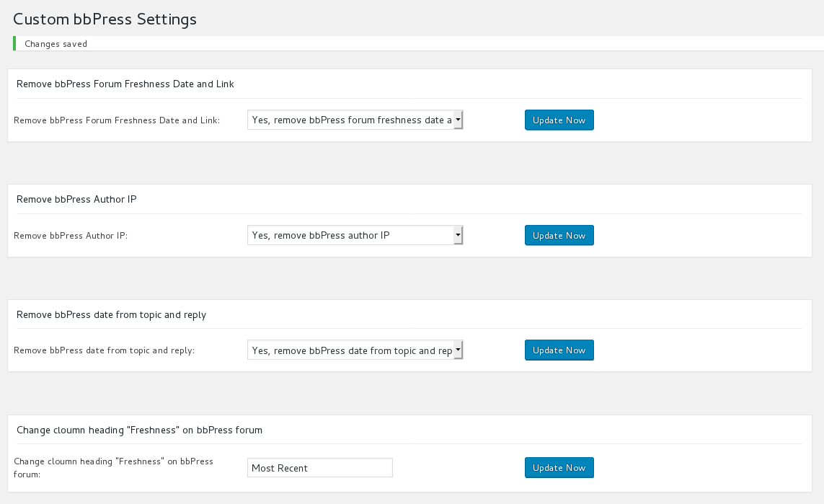
Task: Click the 'Changes saved' notice
Action: [56, 44]
